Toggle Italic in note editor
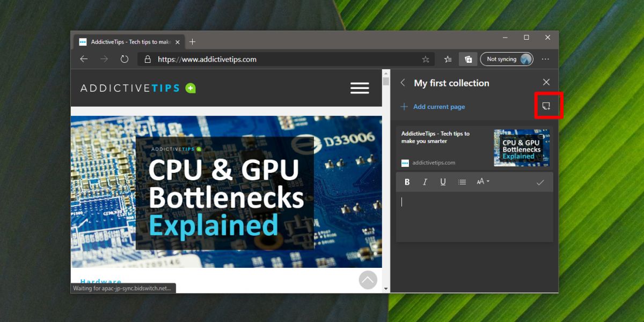Viewport: 644px width, 322px height. (425, 182)
